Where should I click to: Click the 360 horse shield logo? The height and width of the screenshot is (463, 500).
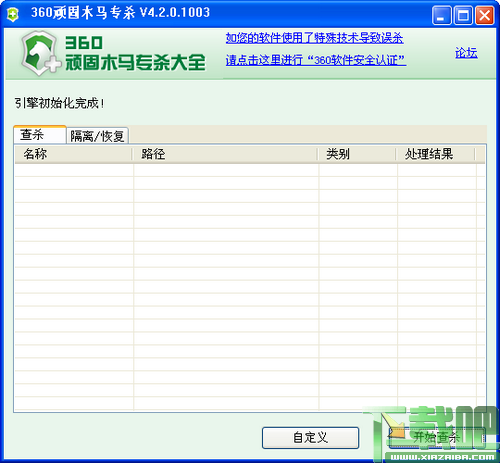coord(41,53)
